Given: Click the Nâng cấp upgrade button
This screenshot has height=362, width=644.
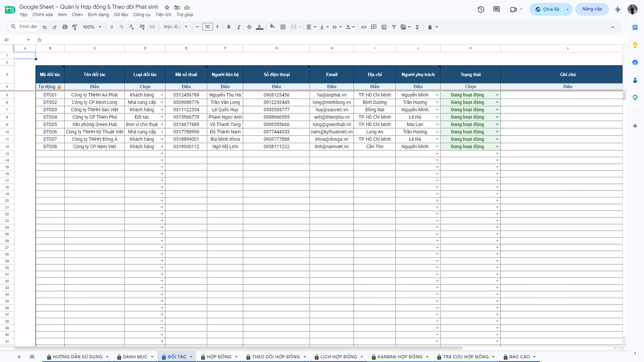Looking at the screenshot, I should (592, 9).
